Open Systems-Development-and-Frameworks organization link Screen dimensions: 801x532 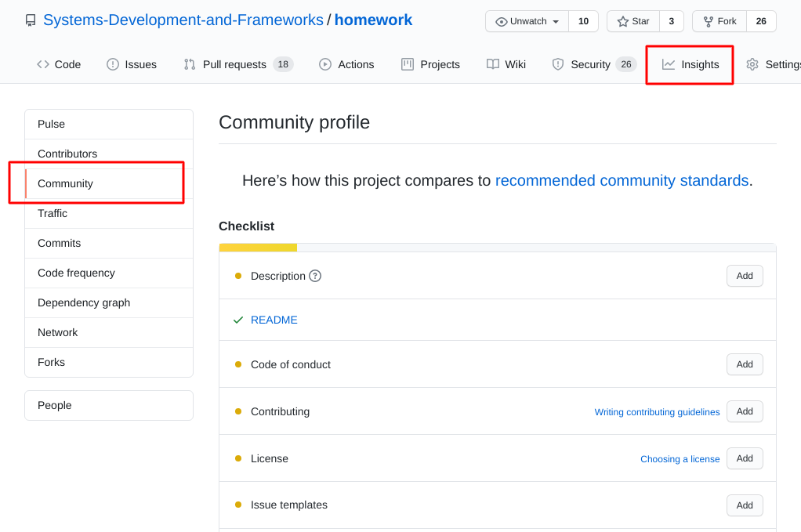(183, 20)
